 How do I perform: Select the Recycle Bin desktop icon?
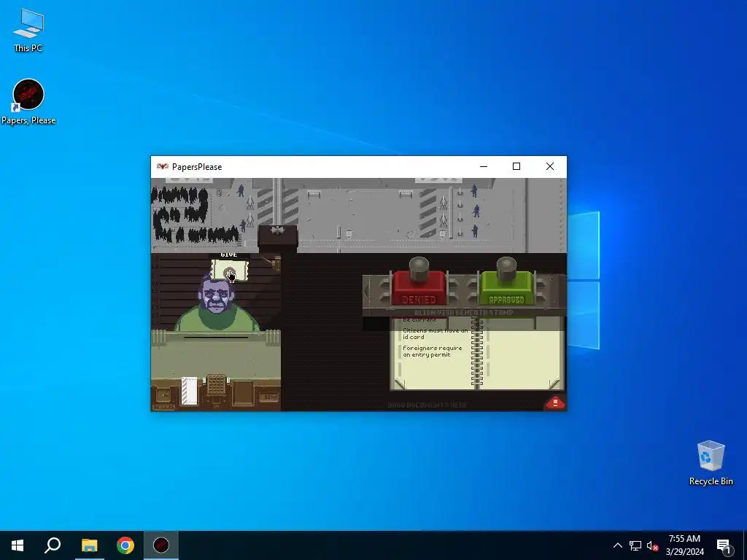pyautogui.click(x=711, y=463)
